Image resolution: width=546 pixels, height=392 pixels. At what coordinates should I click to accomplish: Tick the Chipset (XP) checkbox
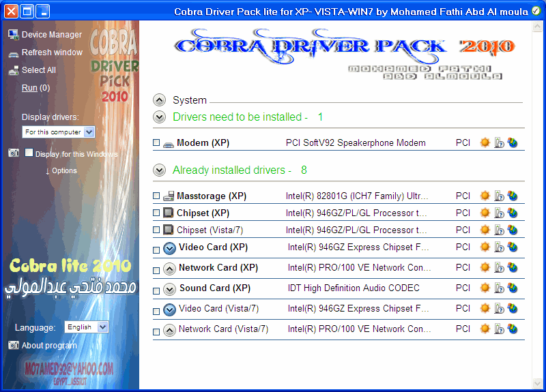click(x=156, y=213)
